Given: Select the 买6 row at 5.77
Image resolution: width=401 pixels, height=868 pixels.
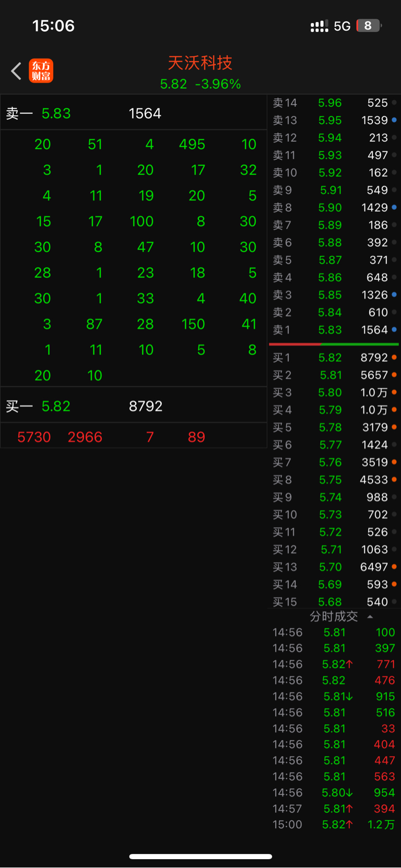Looking at the screenshot, I should point(334,445).
